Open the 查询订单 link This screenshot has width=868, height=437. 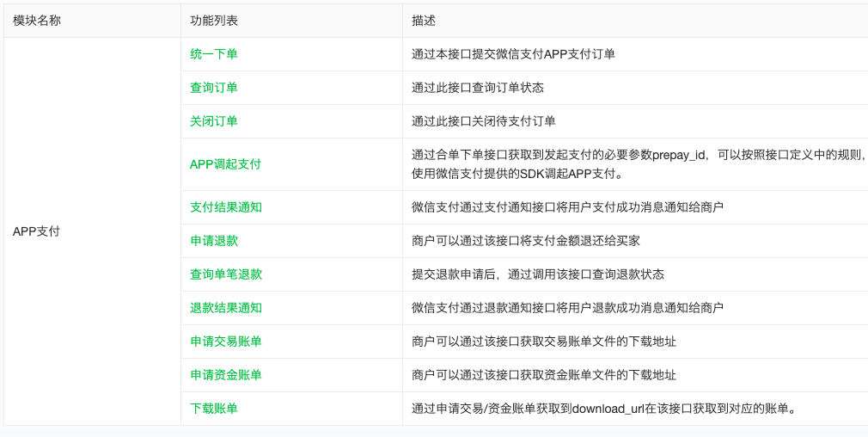click(x=214, y=88)
